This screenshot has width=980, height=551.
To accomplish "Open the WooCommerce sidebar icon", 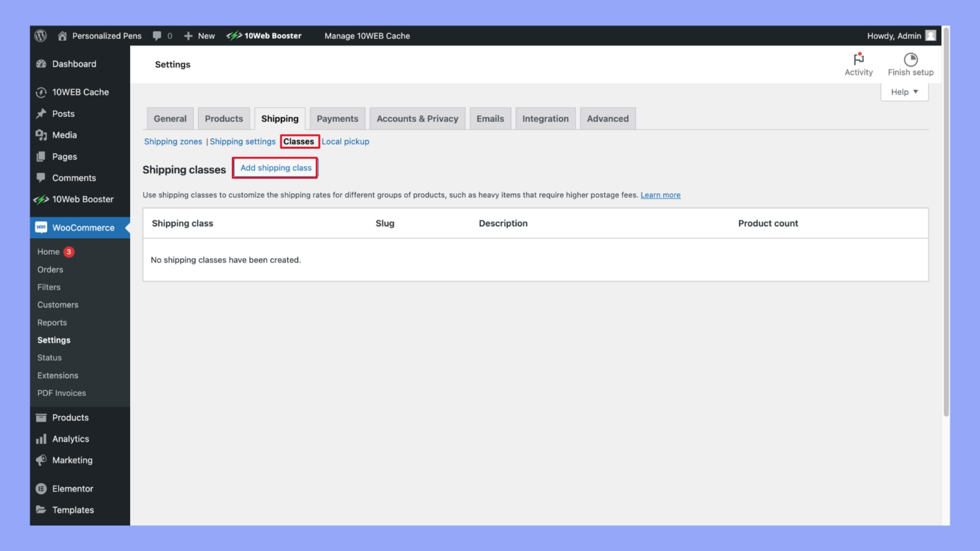I will click(42, 227).
